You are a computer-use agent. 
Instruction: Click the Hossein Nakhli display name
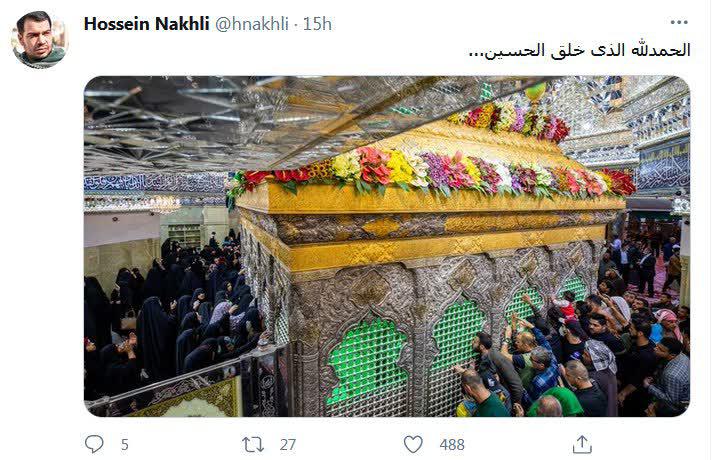coord(147,24)
